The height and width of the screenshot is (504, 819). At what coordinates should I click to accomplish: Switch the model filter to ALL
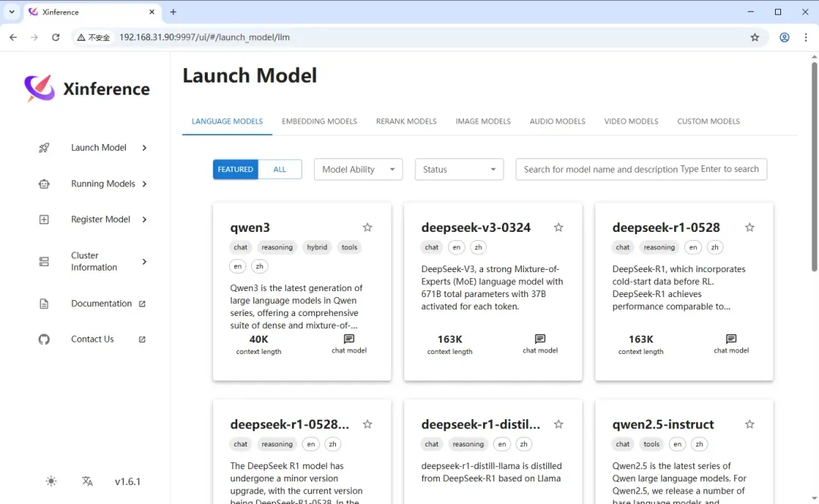point(280,169)
